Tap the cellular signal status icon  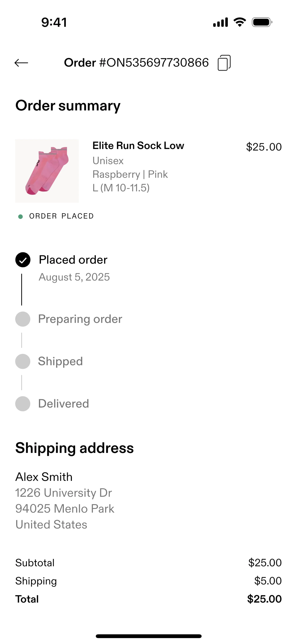tap(220, 22)
